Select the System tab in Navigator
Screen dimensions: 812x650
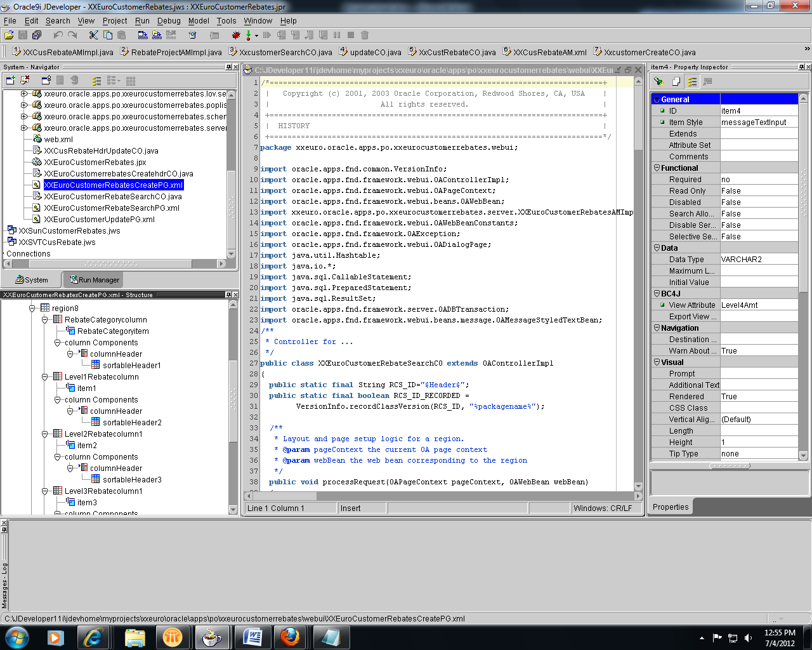point(32,280)
